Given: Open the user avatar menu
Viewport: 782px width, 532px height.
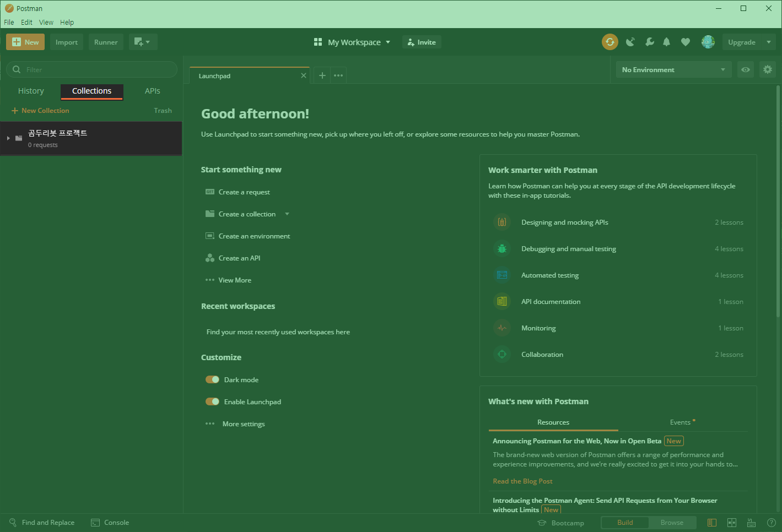Looking at the screenshot, I should coord(708,42).
